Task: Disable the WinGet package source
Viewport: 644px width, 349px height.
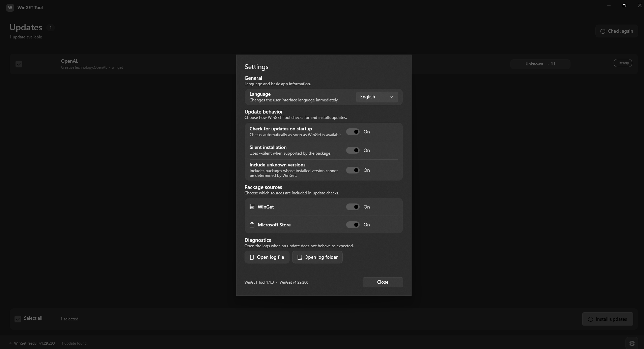Action: (353, 207)
